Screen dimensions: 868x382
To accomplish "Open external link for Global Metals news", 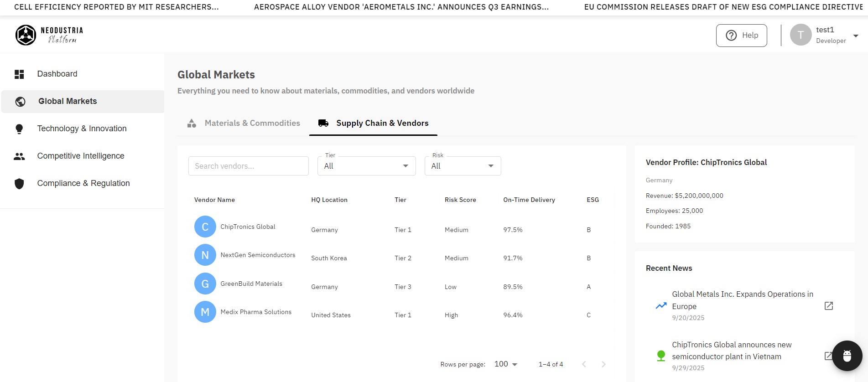I will click(x=828, y=306).
